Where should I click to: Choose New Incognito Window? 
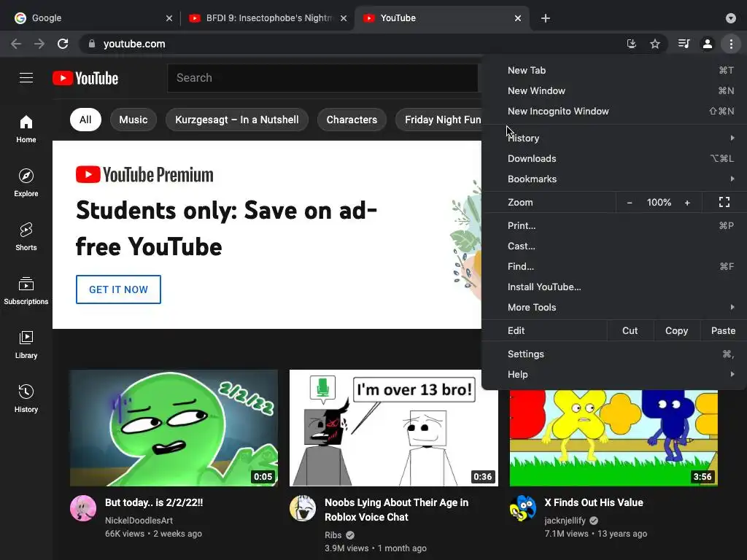click(614, 111)
